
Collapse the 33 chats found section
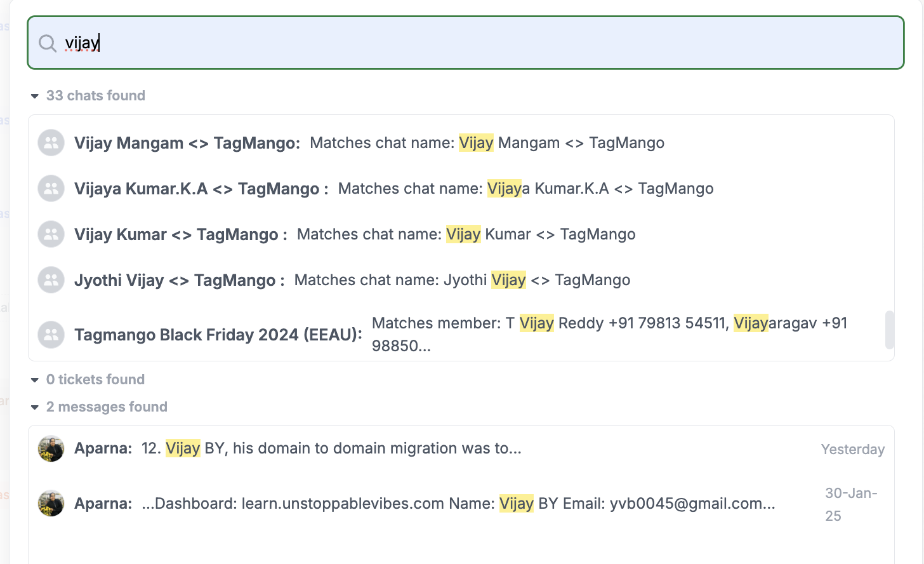35,96
